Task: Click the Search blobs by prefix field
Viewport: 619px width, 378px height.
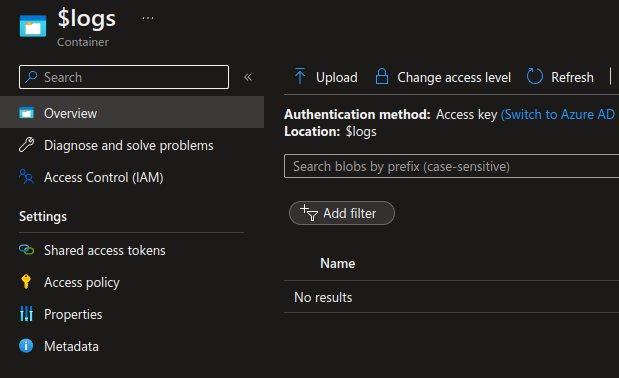Action: coord(452,166)
